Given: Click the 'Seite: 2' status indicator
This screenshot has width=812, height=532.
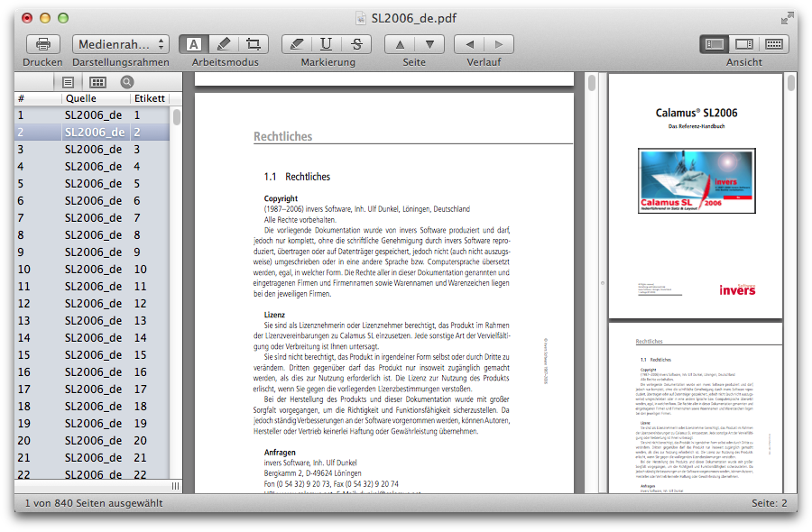Looking at the screenshot, I should 769,503.
